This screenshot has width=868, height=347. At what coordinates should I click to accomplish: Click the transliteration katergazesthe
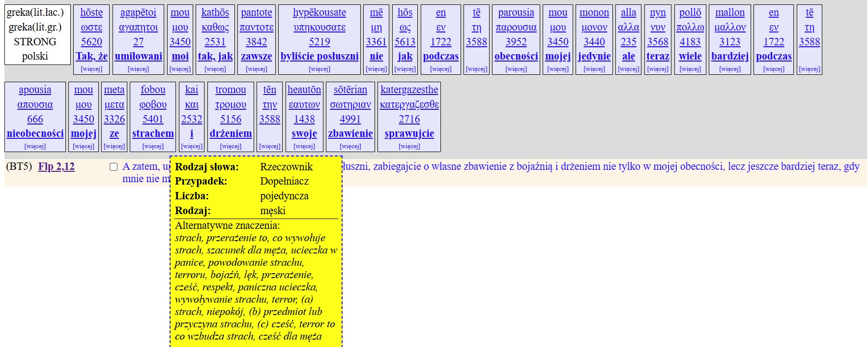[x=409, y=90]
